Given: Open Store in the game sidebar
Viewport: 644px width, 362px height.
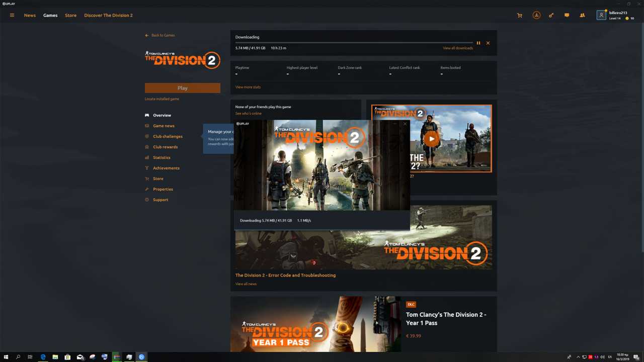Looking at the screenshot, I should point(158,178).
